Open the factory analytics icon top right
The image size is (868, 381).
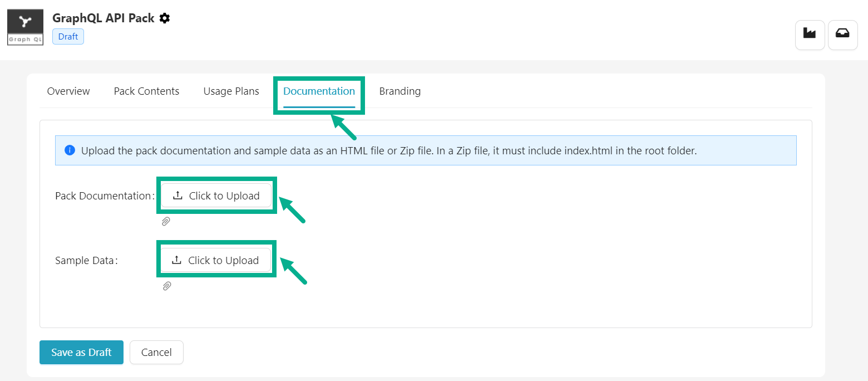coord(810,35)
